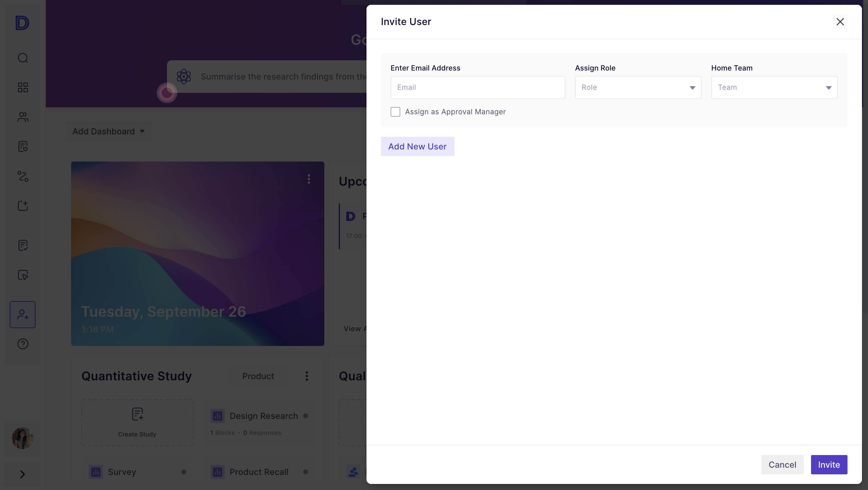Click the Add New User button
868x490 pixels.
[417, 146]
